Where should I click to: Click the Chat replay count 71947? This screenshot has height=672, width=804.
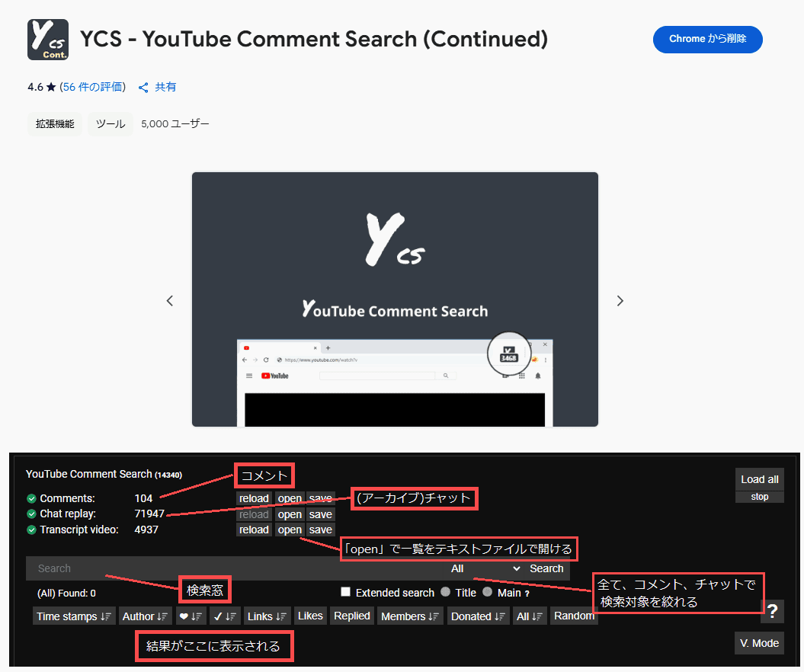[149, 514]
